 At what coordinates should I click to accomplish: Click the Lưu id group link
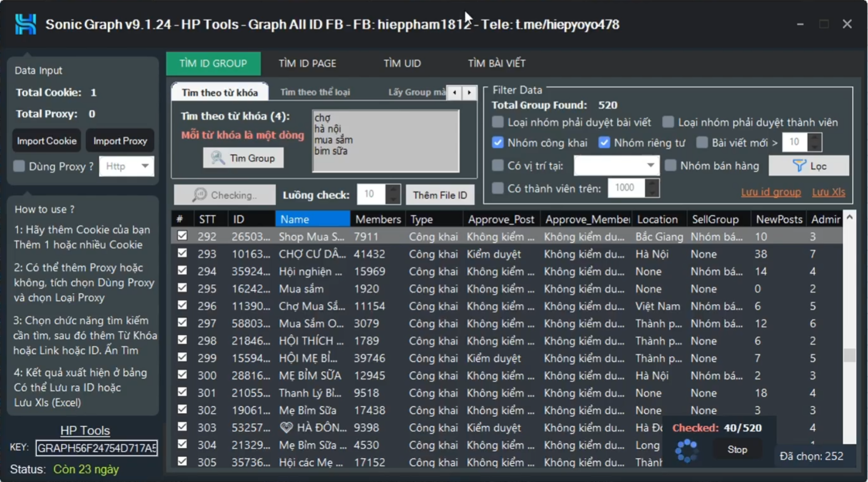coord(770,192)
